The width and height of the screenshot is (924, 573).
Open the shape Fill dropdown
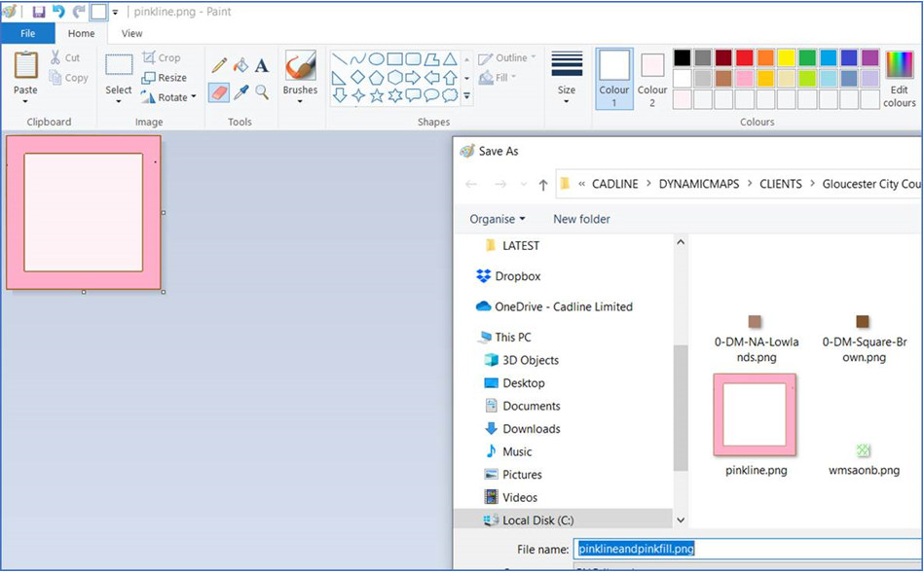pos(498,77)
